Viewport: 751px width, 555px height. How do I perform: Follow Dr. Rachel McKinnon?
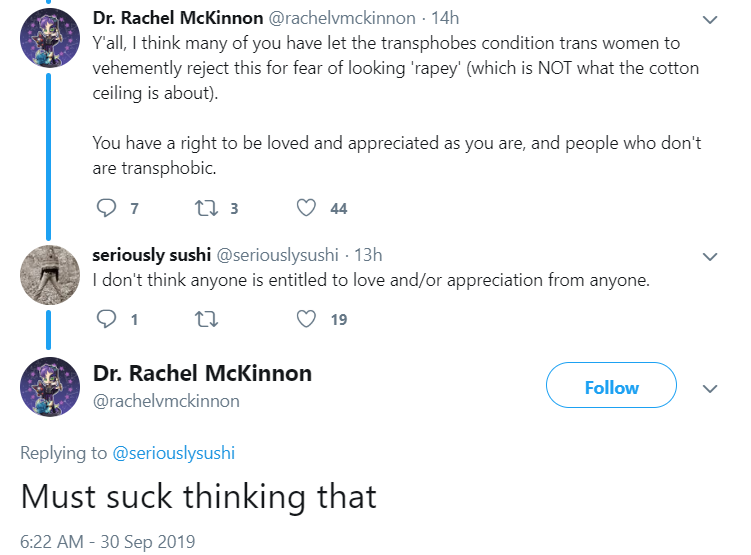point(611,385)
